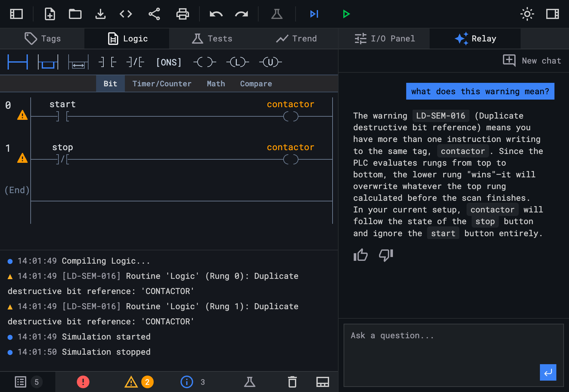Viewport: 569px width, 392px height.
Task: Start a New chat
Action: click(x=532, y=60)
